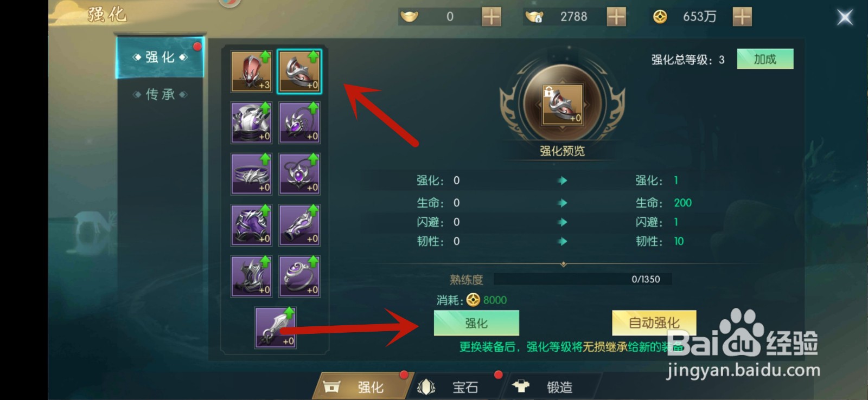The height and width of the screenshot is (400, 868).
Task: Select the red helmet equipment slot +3
Action: (x=251, y=72)
